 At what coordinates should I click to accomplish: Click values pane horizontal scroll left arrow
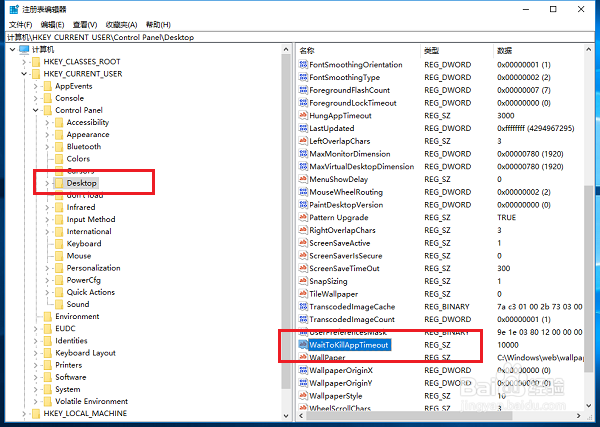[x=301, y=416]
